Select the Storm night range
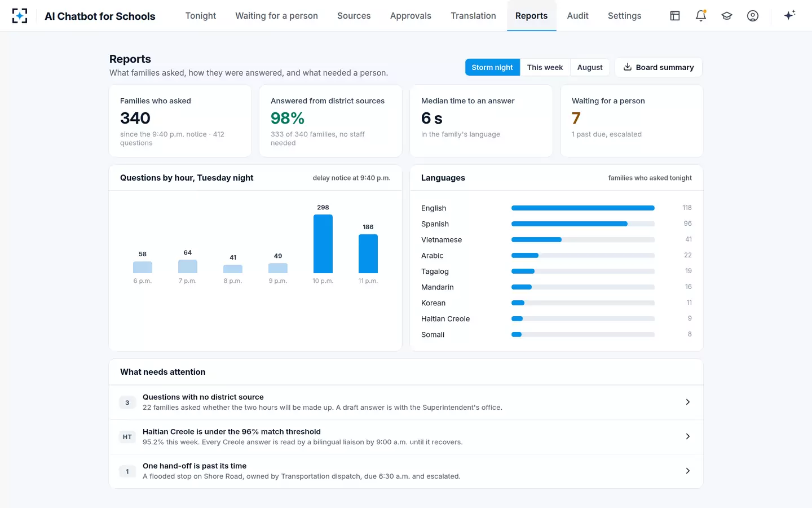 (492, 67)
